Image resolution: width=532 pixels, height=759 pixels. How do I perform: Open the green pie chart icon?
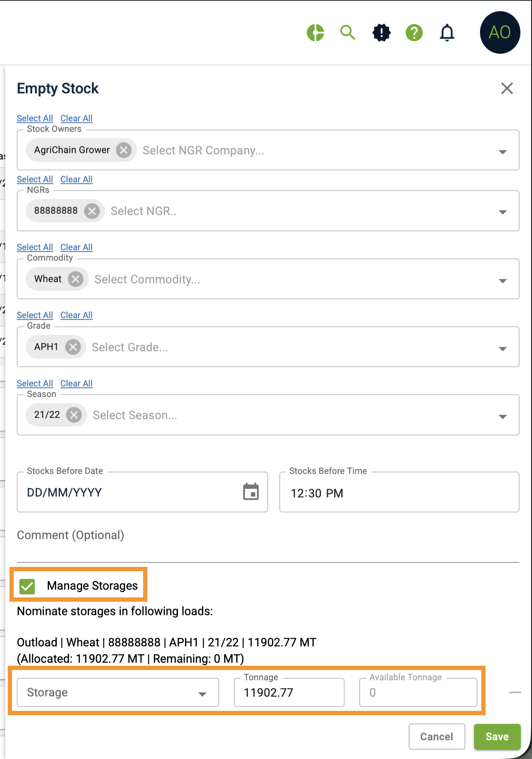(x=315, y=33)
